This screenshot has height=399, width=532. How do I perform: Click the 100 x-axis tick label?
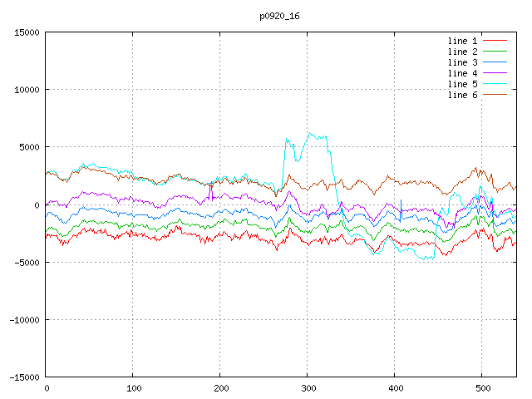tap(133, 388)
